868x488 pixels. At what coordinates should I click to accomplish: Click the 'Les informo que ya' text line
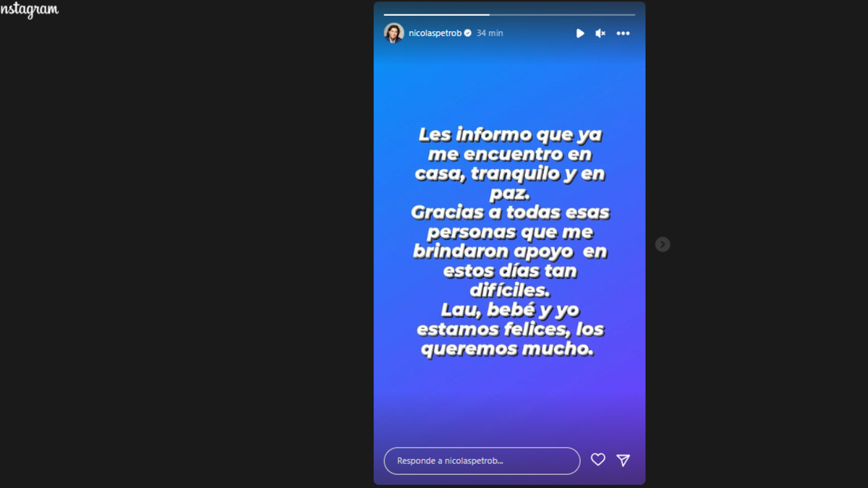pos(510,135)
